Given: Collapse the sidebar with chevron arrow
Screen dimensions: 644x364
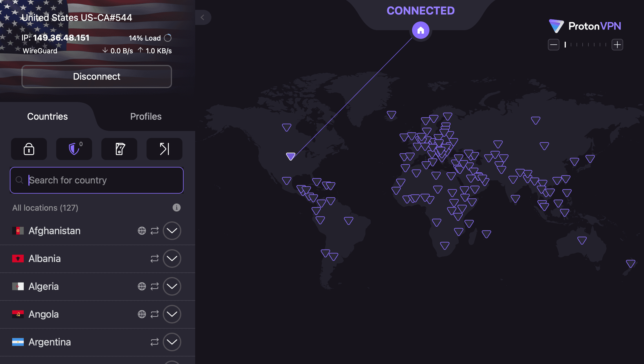Looking at the screenshot, I should pos(203,17).
